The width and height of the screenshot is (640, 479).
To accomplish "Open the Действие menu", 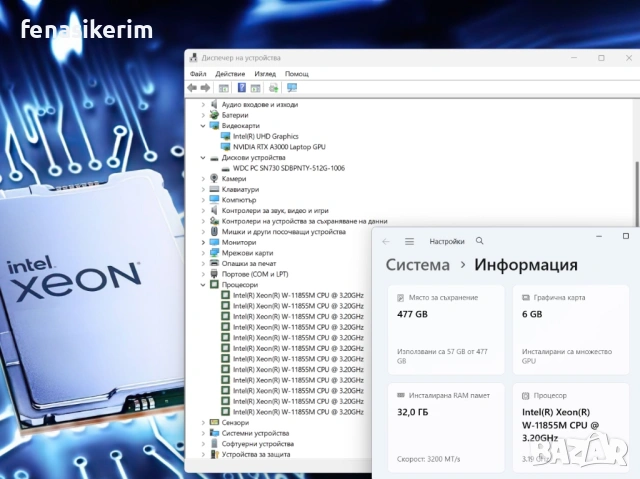I will [230, 74].
